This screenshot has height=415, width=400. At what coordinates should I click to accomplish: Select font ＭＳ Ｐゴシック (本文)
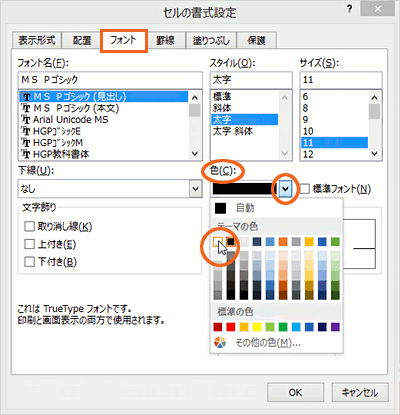tap(104, 108)
